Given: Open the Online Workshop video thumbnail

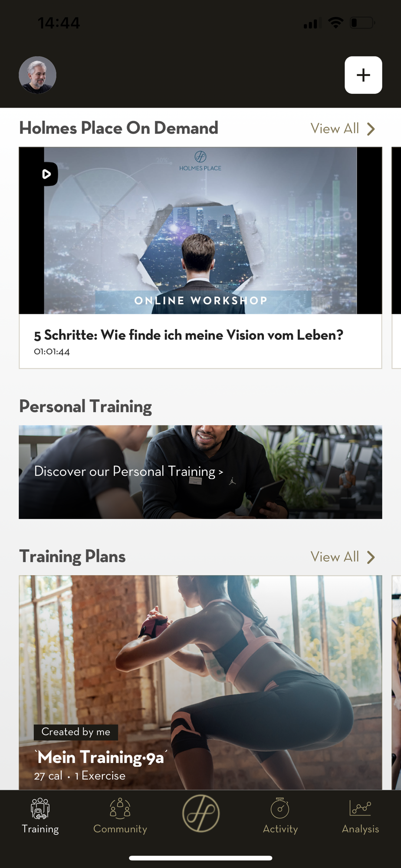Looking at the screenshot, I should coord(200,230).
